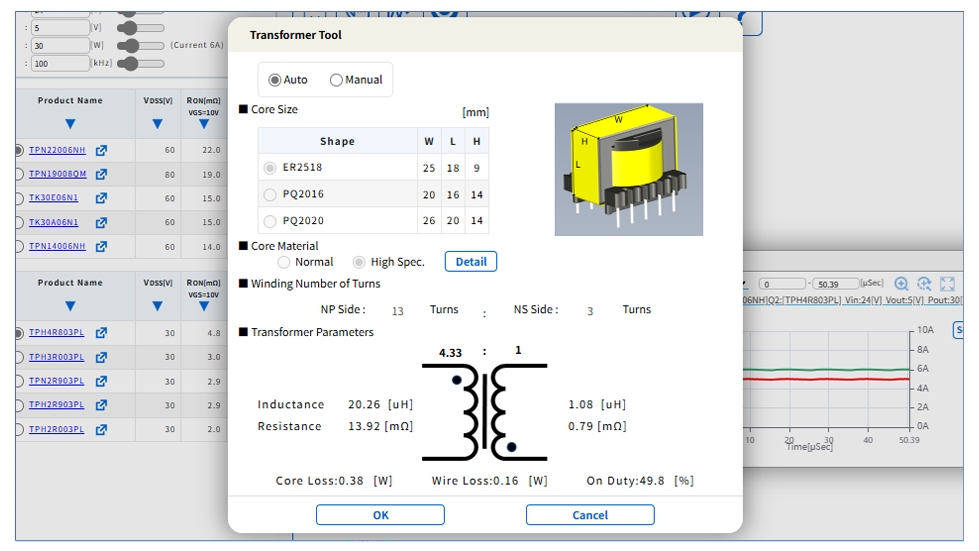Open external link icon for TPN22006NH
Viewport: 979px width, 551px height.
click(101, 150)
